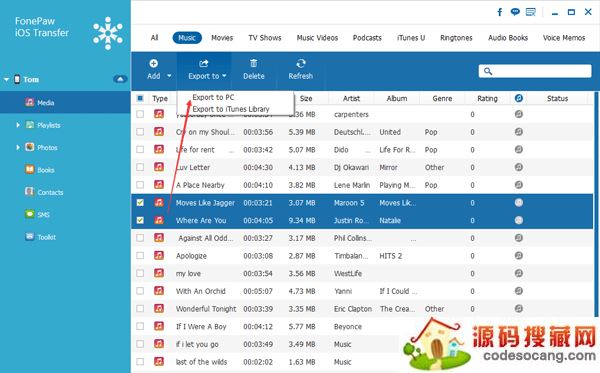Check the If I Were A Boy checkbox
The height and width of the screenshot is (373, 600).
tap(140, 326)
